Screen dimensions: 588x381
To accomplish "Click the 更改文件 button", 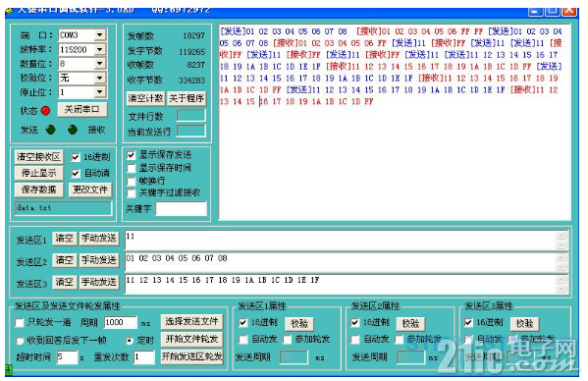I will click(x=90, y=190).
